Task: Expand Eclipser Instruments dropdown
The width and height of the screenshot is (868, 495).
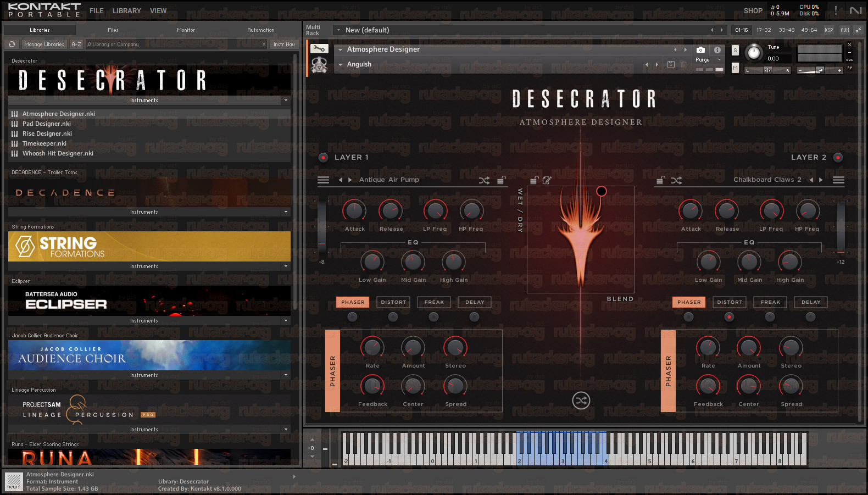Action: [x=286, y=321]
